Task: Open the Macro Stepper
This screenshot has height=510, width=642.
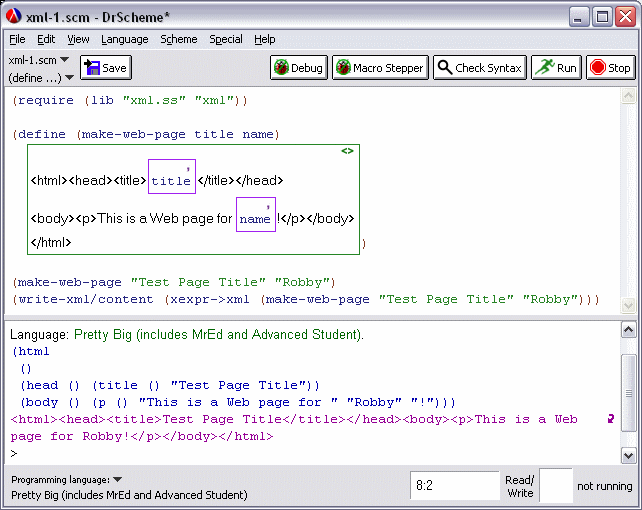Action: [380, 68]
